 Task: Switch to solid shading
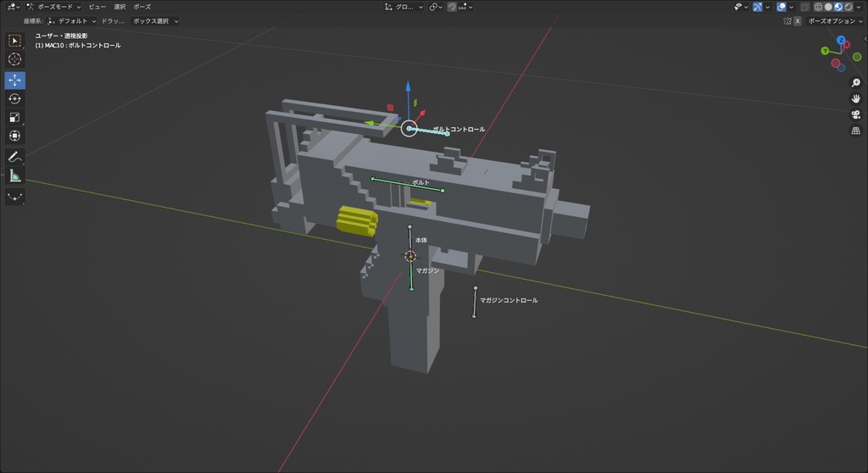[828, 7]
